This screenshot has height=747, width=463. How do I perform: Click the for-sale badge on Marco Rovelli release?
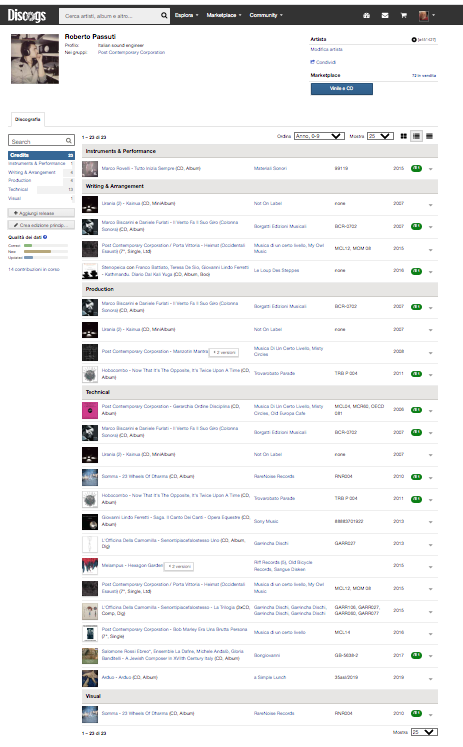tap(416, 168)
